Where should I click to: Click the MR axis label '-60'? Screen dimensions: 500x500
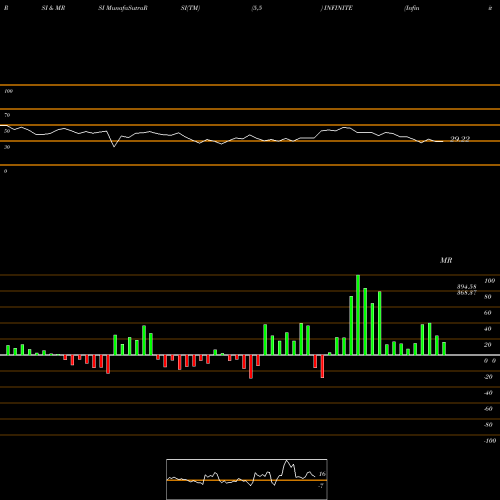click(488, 409)
